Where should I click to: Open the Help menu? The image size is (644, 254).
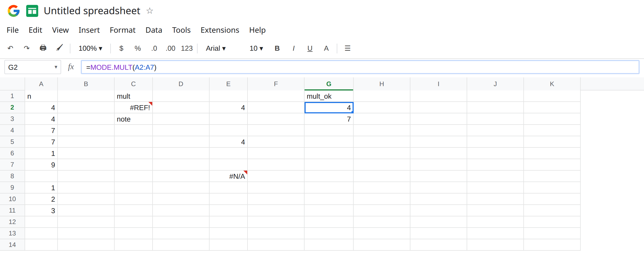(257, 30)
